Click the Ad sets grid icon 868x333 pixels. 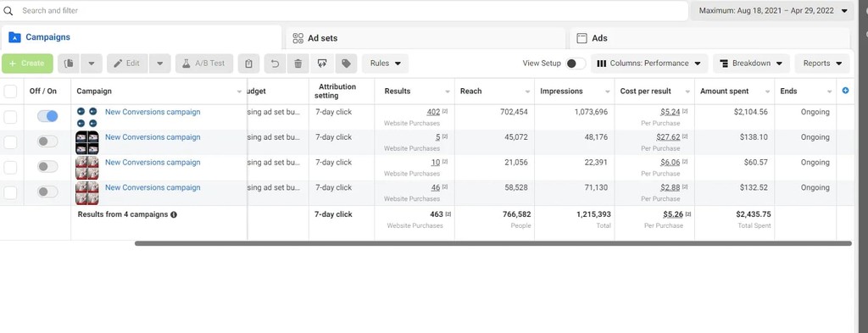[298, 38]
